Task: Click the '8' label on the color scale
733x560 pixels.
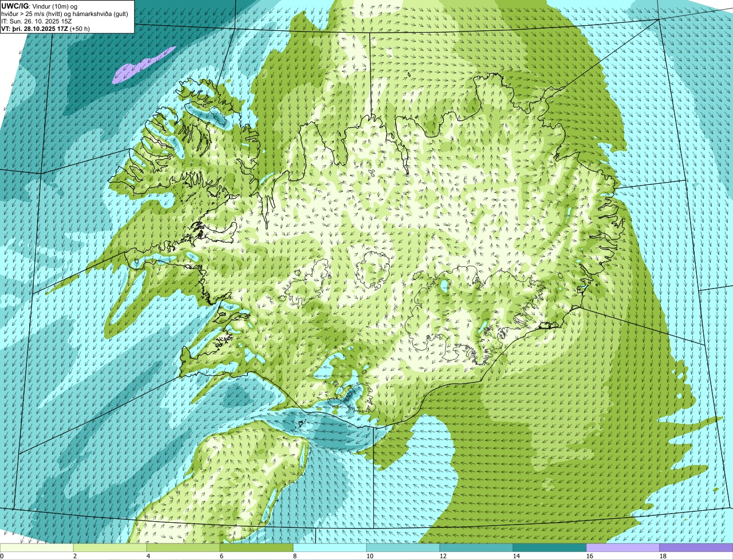Action: point(295,556)
